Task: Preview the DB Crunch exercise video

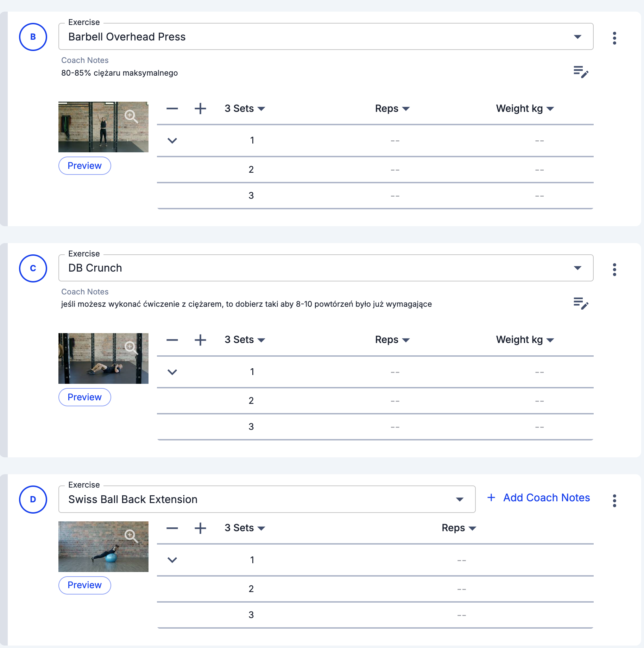Action: tap(84, 397)
